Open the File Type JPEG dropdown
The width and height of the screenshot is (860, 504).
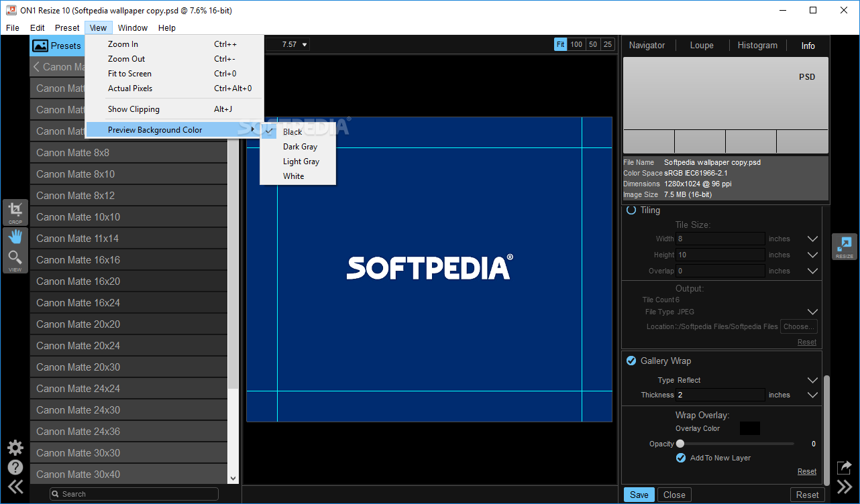(812, 312)
